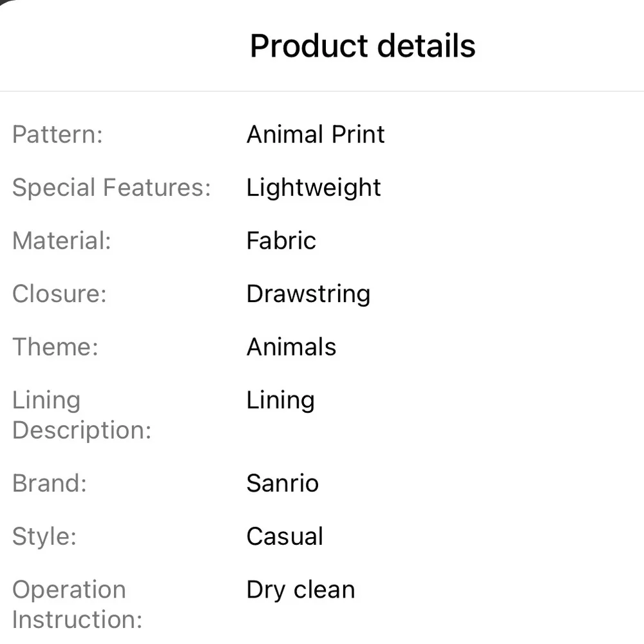
Task: Tap the Animals theme value
Action: coord(292,346)
